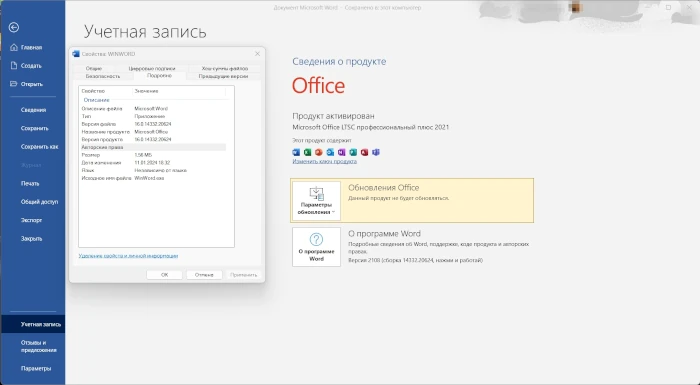
Task: Click the Teams product icon
Action: pos(376,152)
